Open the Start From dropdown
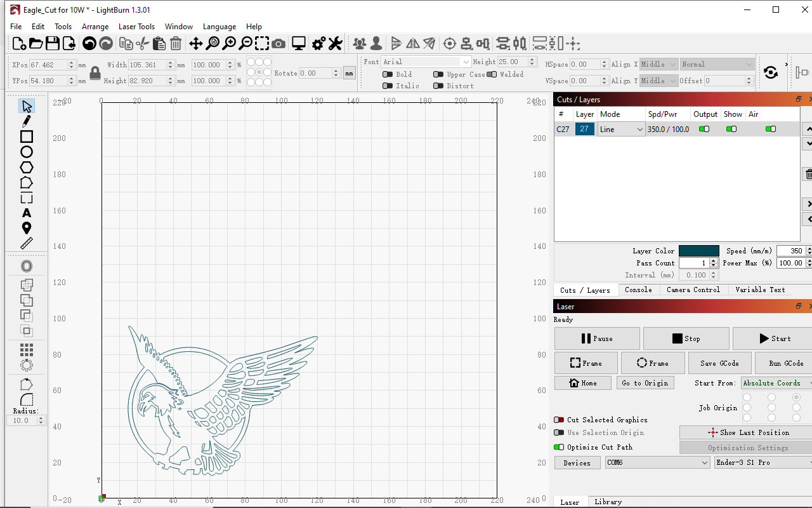Image resolution: width=812 pixels, height=508 pixels. click(x=776, y=383)
